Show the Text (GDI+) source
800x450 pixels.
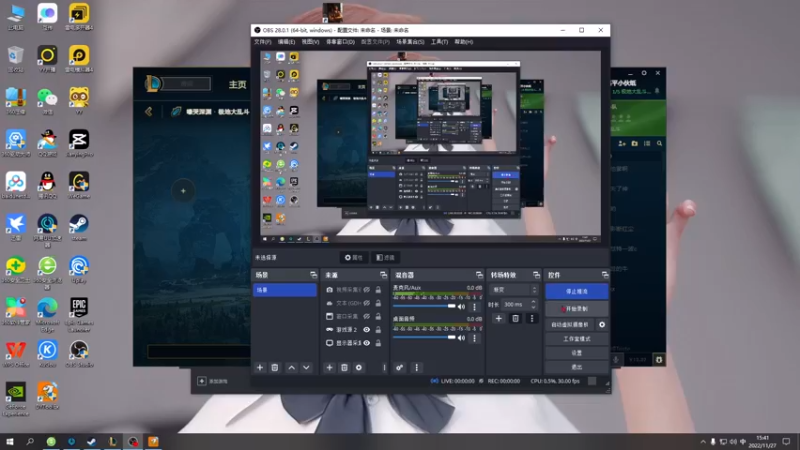click(x=366, y=303)
